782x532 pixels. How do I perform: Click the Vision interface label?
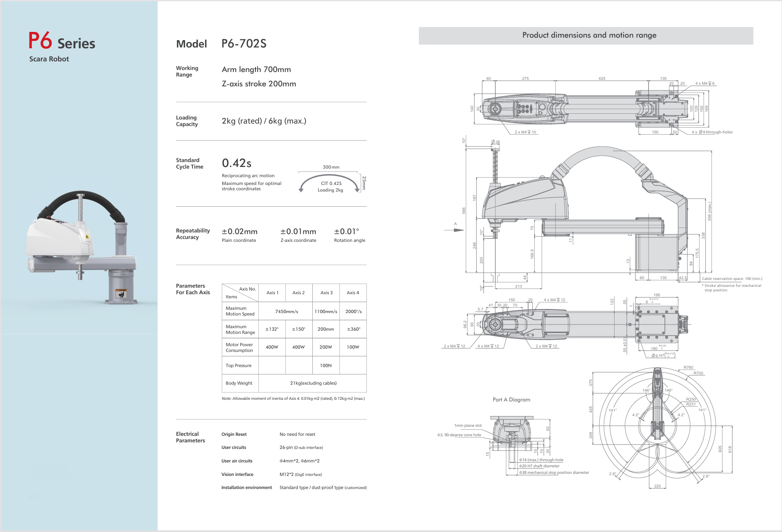click(237, 474)
